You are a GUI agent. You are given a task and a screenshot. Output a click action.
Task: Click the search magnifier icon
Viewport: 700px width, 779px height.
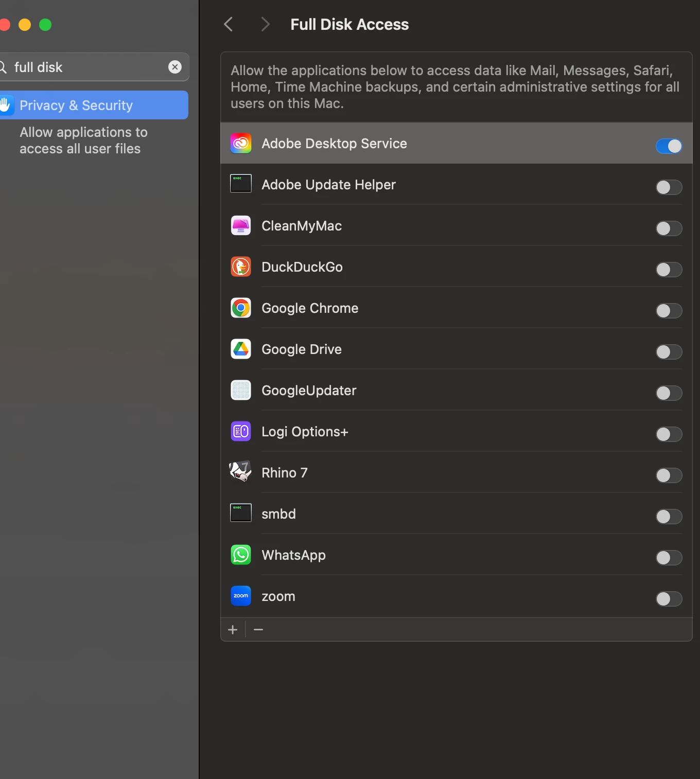[x=3, y=67]
